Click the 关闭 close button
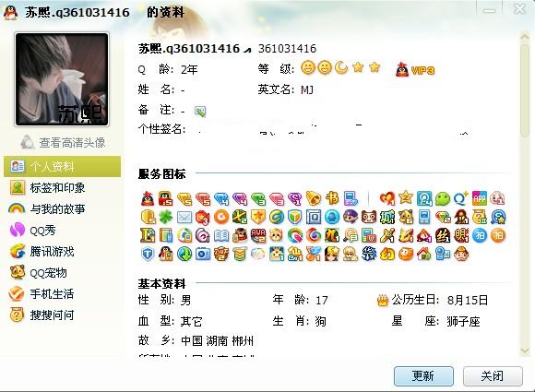Viewport: 535px width, 392px height. [493, 376]
